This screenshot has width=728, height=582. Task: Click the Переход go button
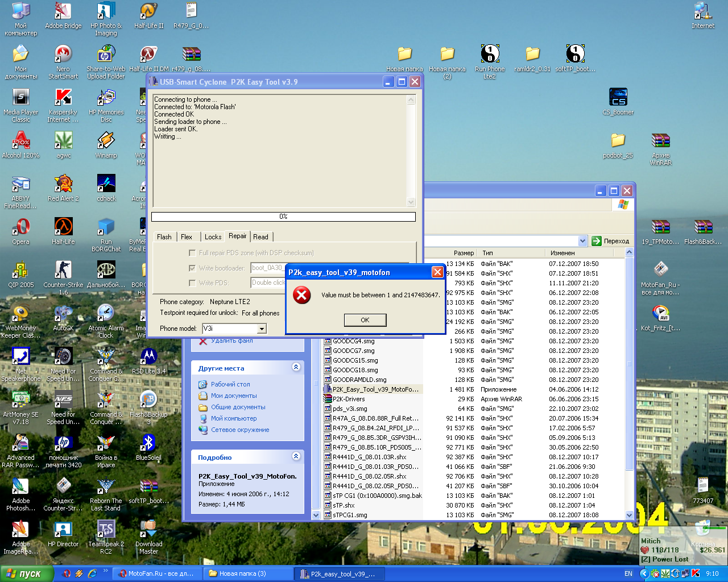[x=611, y=241]
